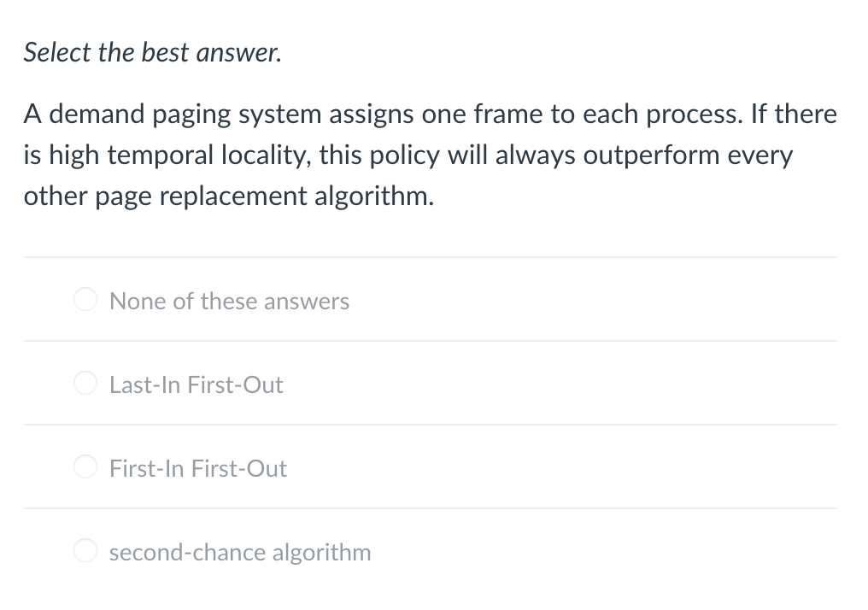Click the Last-In First-Out label
The width and height of the screenshot is (868, 610).
[196, 384]
